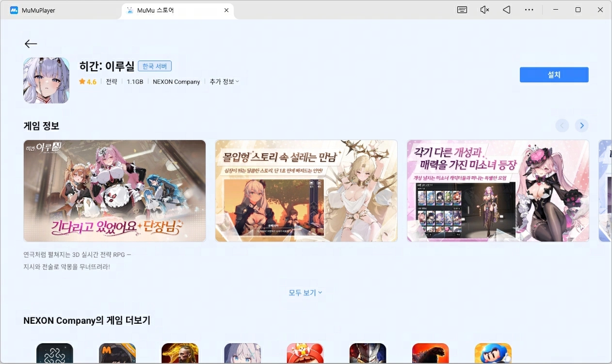
Task: Open the blue-helmet bomber game icon
Action: pos(493,353)
